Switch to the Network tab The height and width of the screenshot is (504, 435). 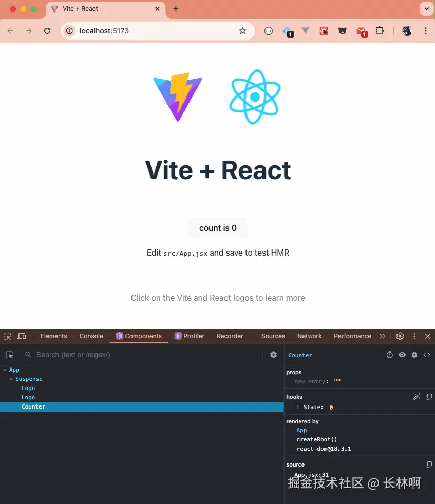coord(310,336)
